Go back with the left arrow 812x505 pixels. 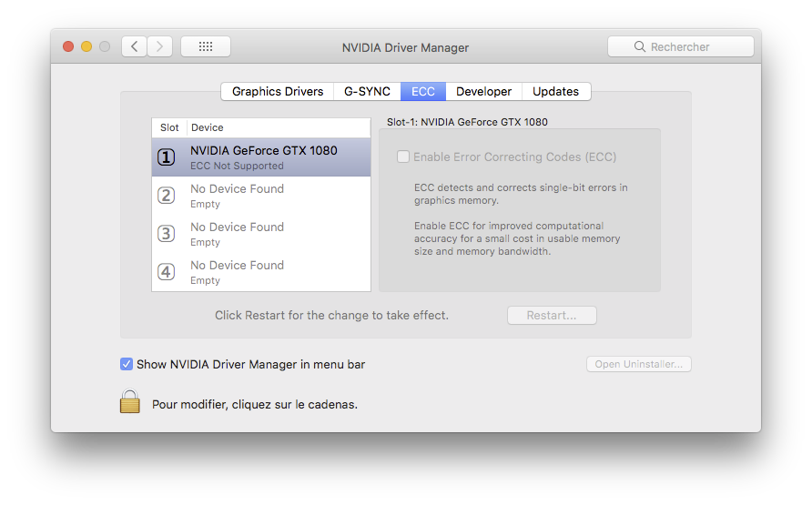[135, 46]
